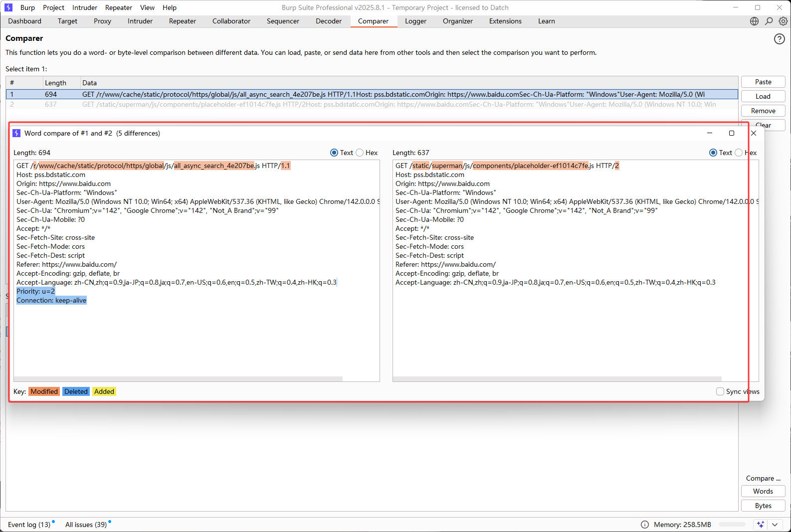This screenshot has height=532, width=791.
Task: Switch to the Learn tab
Action: (x=546, y=21)
